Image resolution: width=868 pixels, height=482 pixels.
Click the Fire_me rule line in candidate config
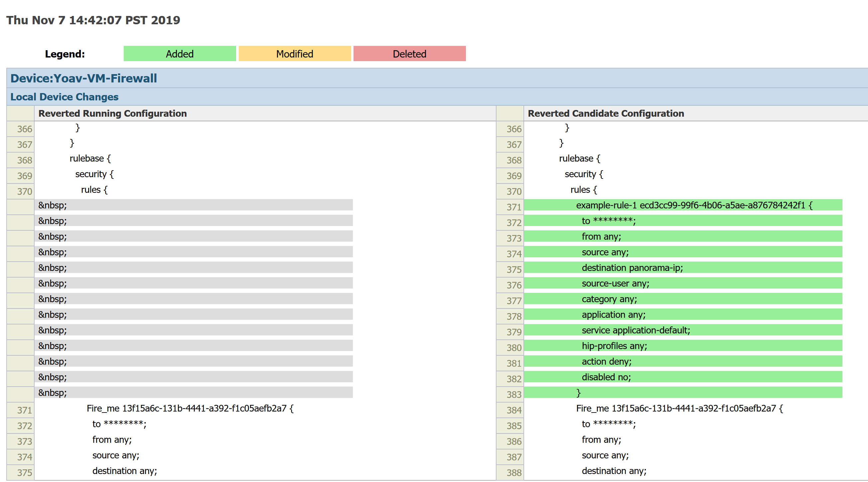point(679,408)
